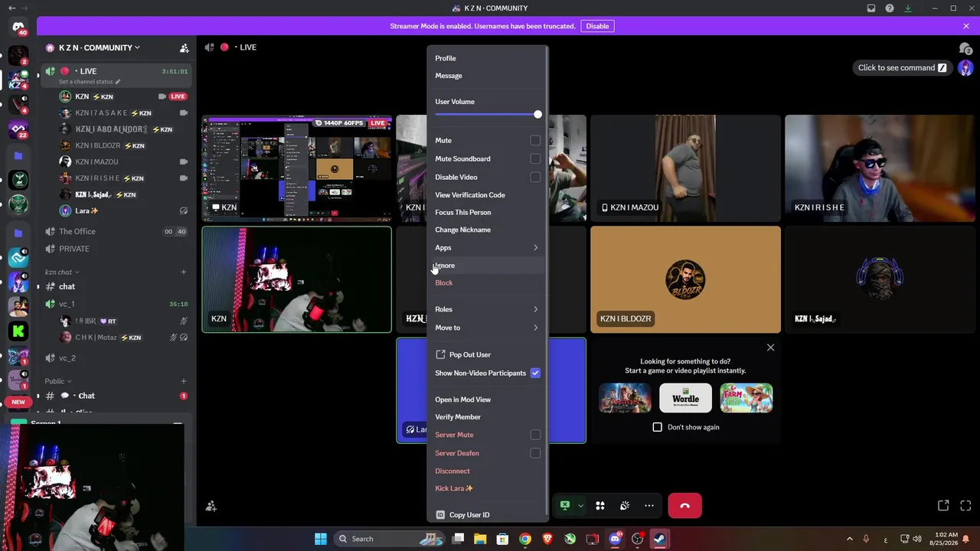Image resolution: width=980 pixels, height=551 pixels.
Task: Check the Server Deafen checkbox
Action: 535,453
